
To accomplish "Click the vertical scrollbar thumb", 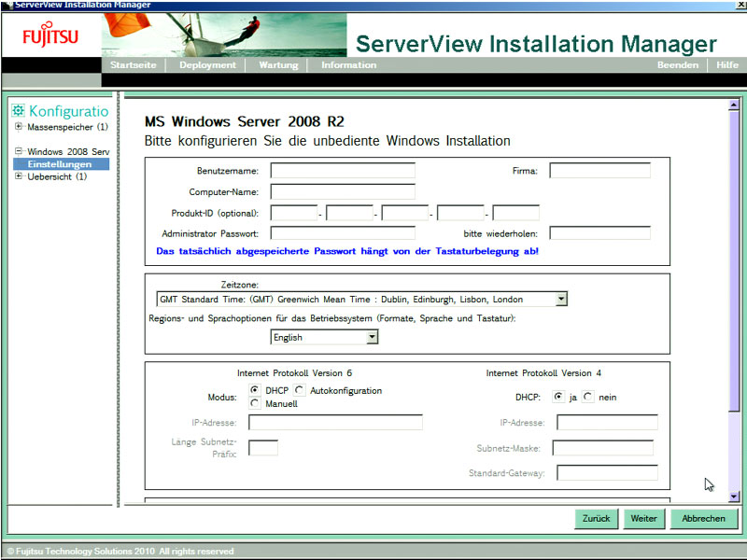I will [x=734, y=261].
